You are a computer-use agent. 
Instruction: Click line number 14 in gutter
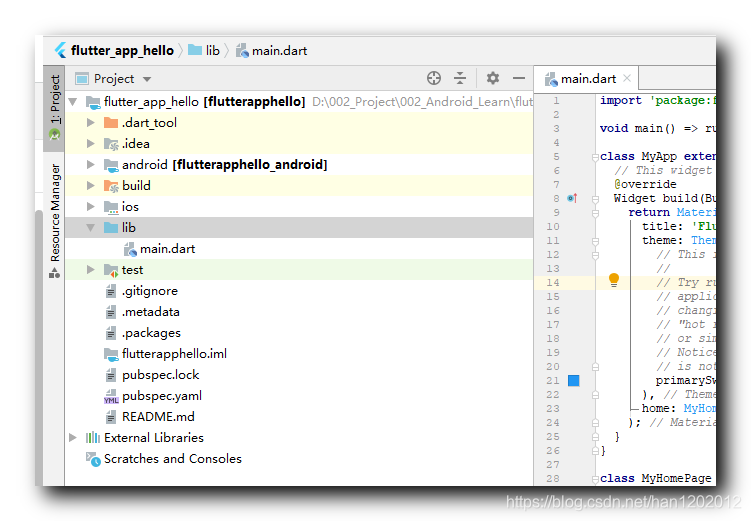click(553, 283)
